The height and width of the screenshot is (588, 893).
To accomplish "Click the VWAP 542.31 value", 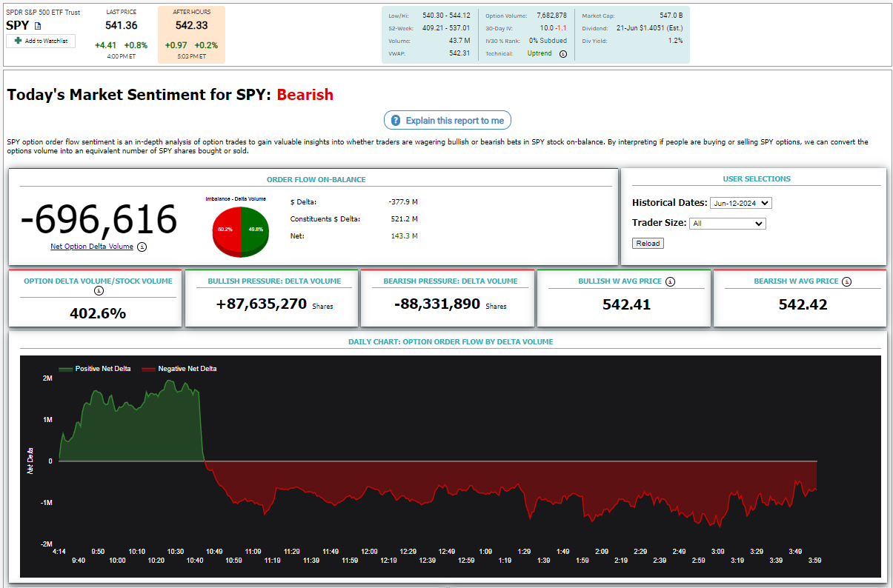I will click(x=459, y=53).
